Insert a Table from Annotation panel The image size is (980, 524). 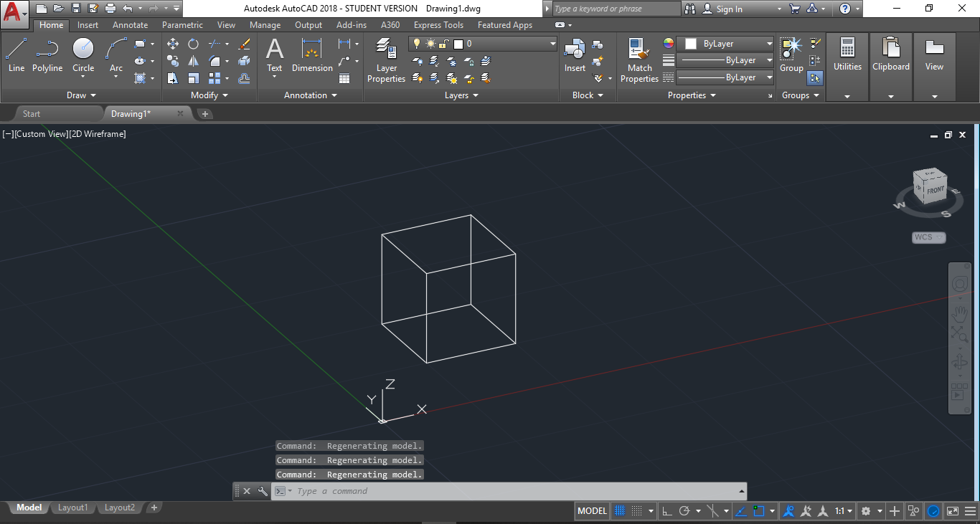coord(344,78)
